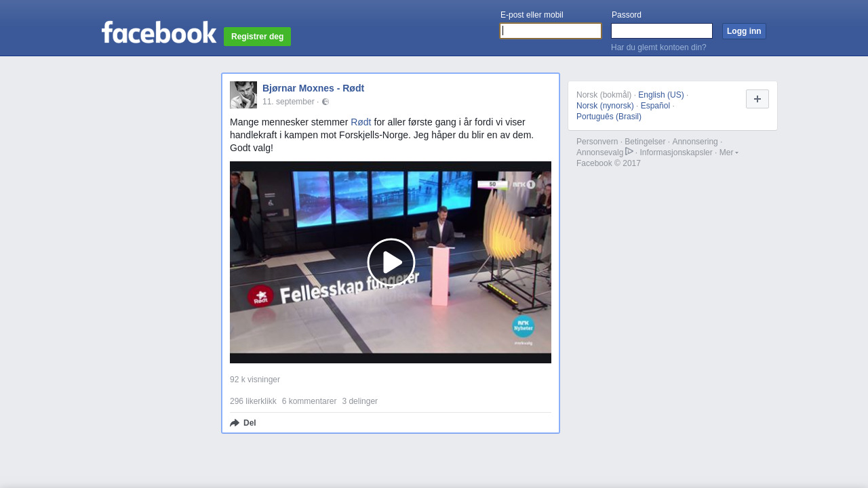This screenshot has height=488, width=868.
Task: Open Annonsering footer link
Action: pos(695,142)
